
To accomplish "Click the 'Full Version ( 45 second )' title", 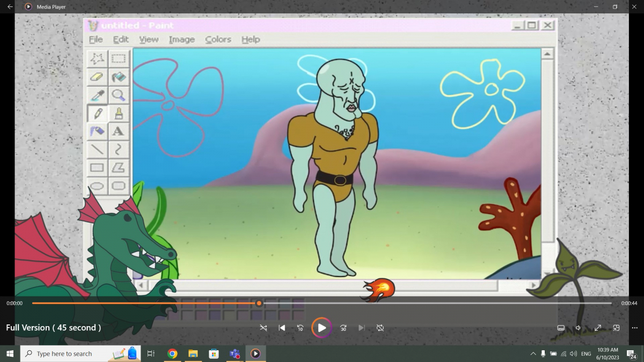I will (53, 328).
